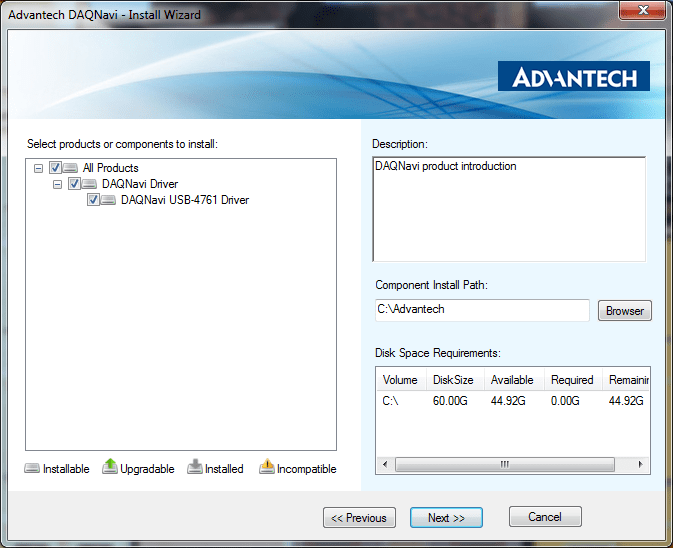Viewport: 673px width, 548px height.
Task: Click the Installed legend icon
Action: tap(195, 467)
